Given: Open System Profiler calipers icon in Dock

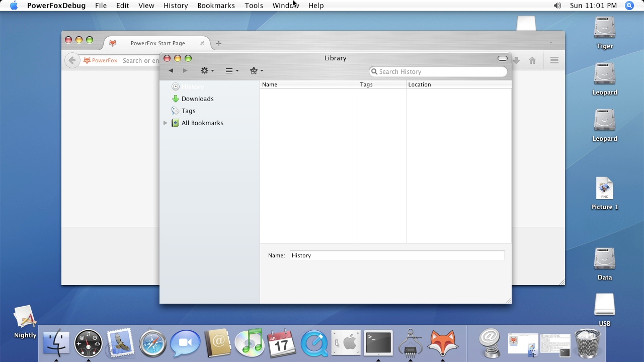Looking at the screenshot, I should 411,343.
